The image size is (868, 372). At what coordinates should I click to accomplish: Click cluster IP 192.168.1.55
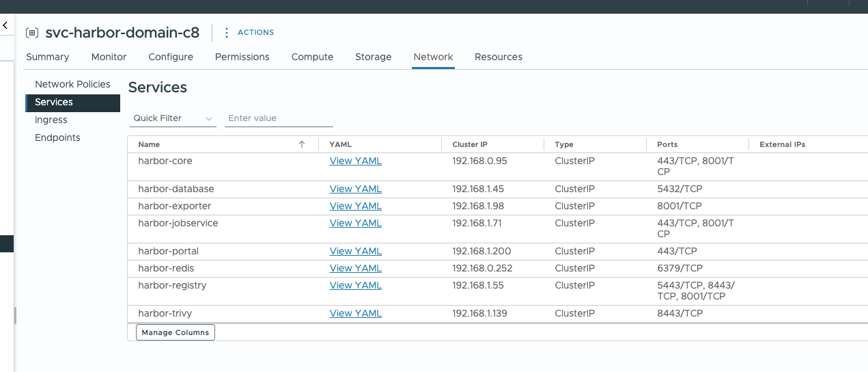click(x=478, y=285)
